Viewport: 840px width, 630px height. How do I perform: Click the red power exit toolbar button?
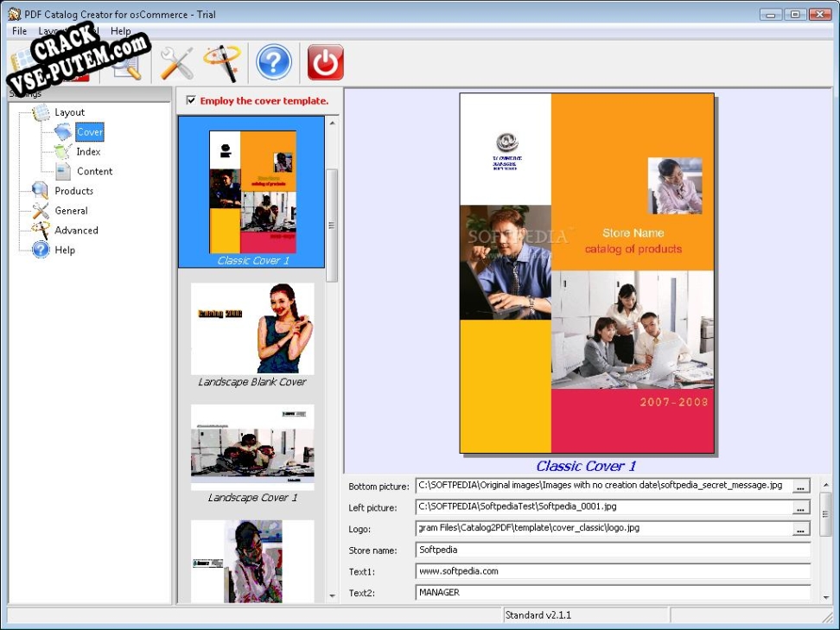[325, 63]
